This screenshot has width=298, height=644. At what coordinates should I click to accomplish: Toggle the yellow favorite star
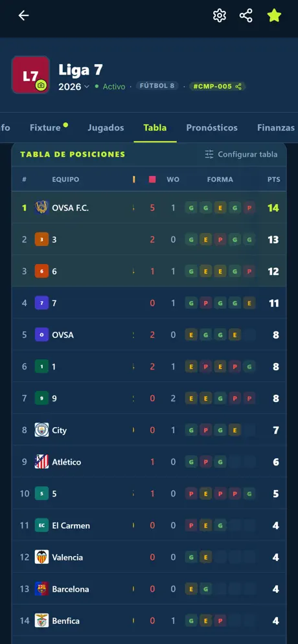[x=274, y=16]
